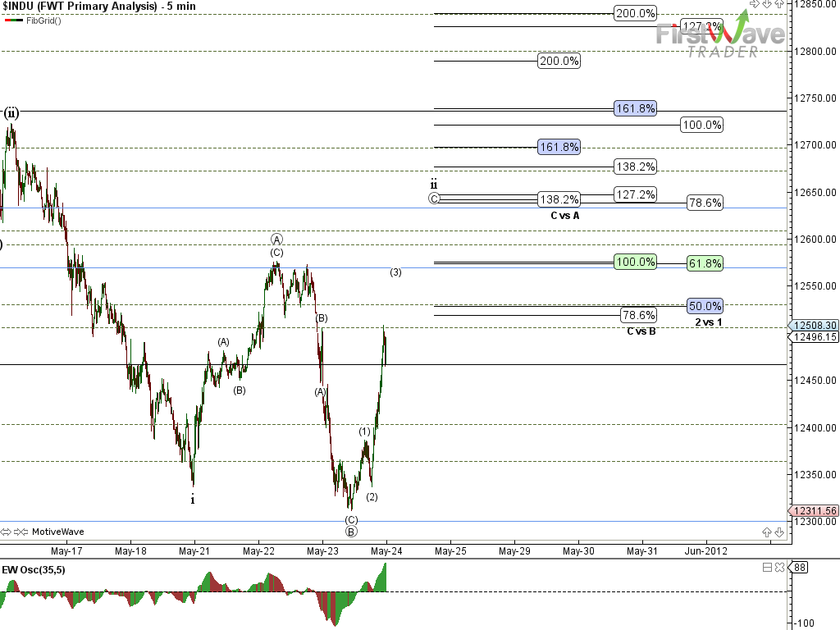
Task: Select the FibGrid() legend entry
Action: [x=43, y=20]
